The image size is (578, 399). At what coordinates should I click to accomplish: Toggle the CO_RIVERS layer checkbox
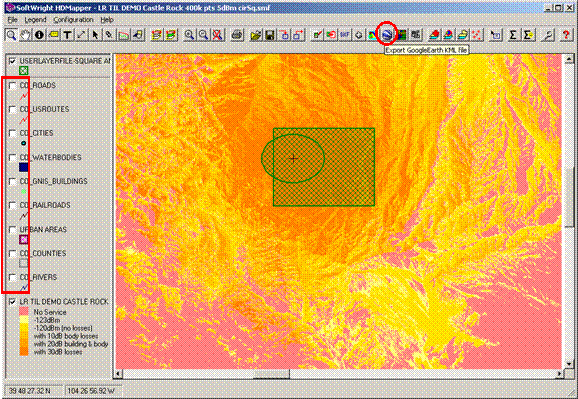coord(13,277)
